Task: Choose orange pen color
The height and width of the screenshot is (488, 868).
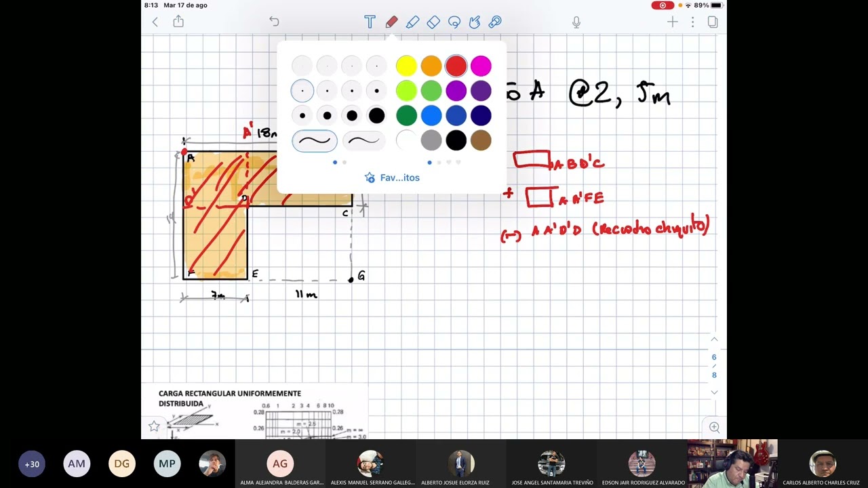Action: [x=431, y=66]
